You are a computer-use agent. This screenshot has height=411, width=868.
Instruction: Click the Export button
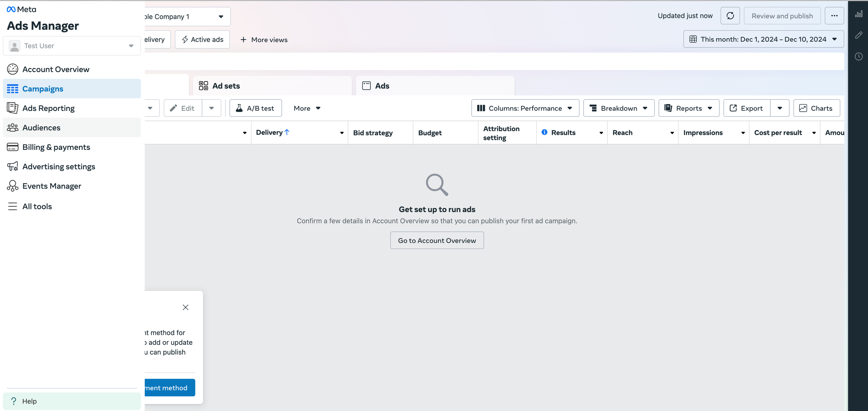[x=747, y=108]
